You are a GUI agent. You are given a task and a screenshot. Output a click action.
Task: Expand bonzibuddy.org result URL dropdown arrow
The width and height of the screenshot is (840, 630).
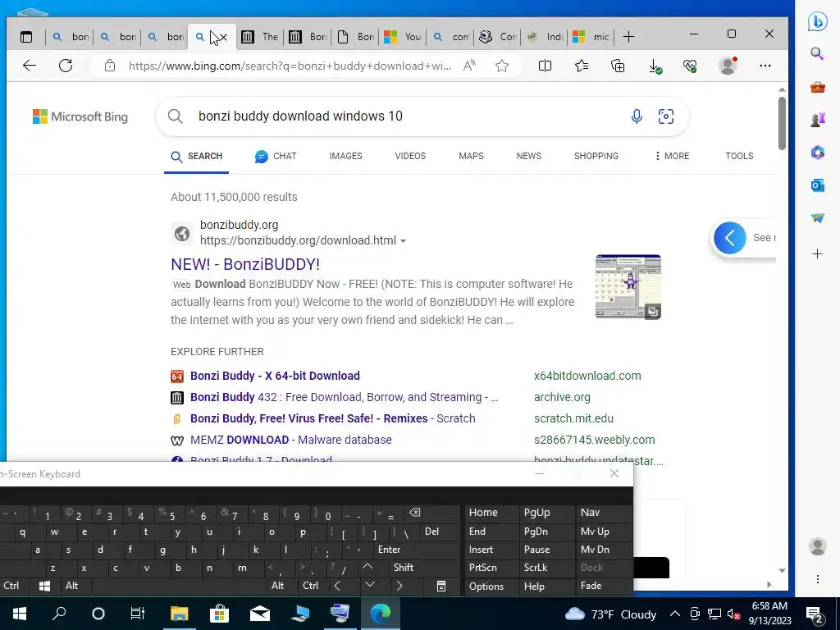403,241
